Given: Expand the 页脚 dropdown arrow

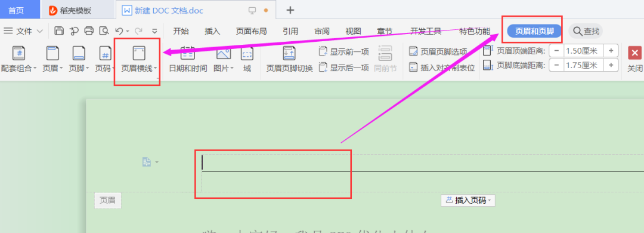Looking at the screenshot, I should coord(88,68).
